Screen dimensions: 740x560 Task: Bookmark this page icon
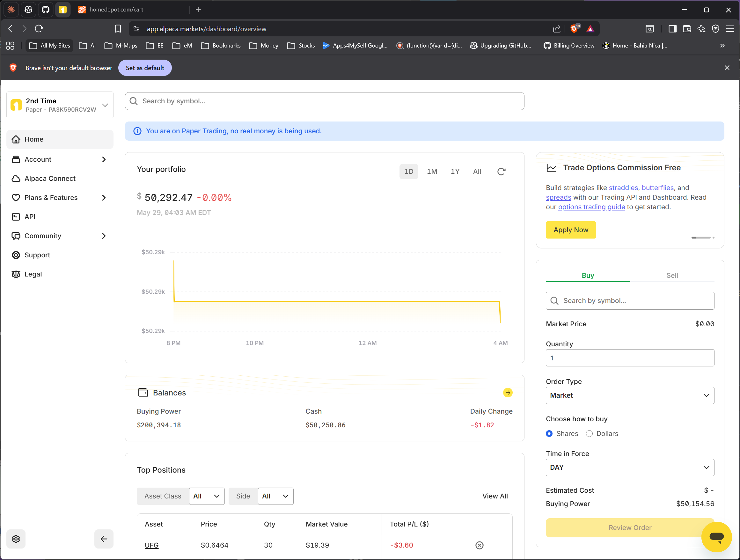[118, 29]
